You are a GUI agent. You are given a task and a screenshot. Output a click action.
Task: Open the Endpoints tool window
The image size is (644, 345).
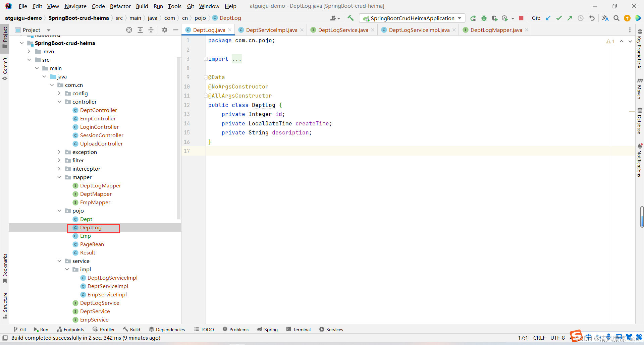[x=70, y=330]
